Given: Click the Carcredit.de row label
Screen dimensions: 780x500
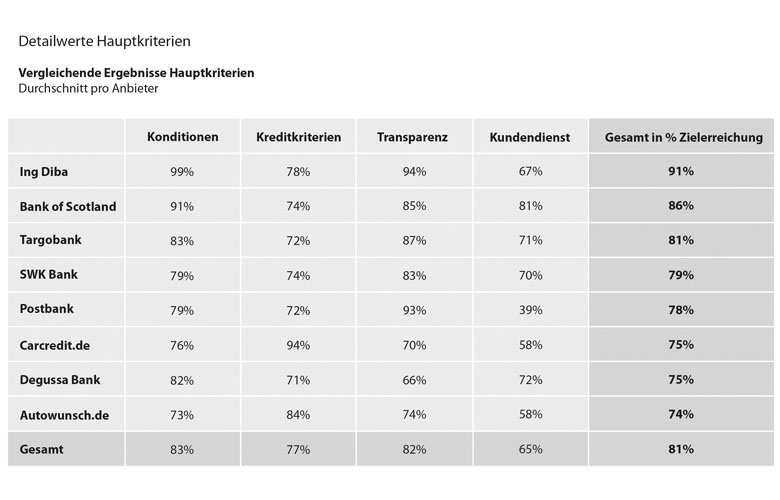Looking at the screenshot, I should [x=55, y=345].
